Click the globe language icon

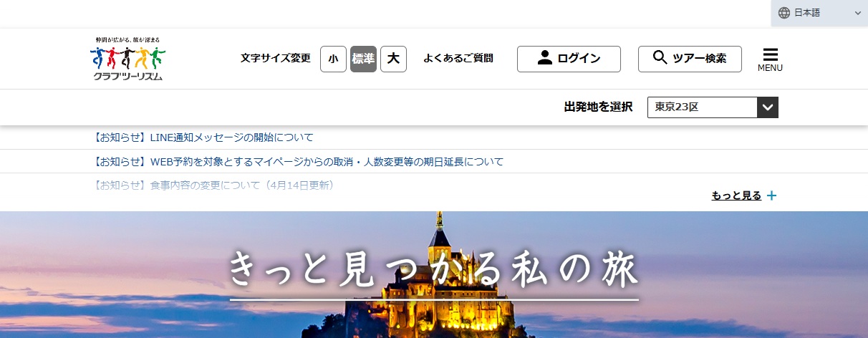coord(784,13)
